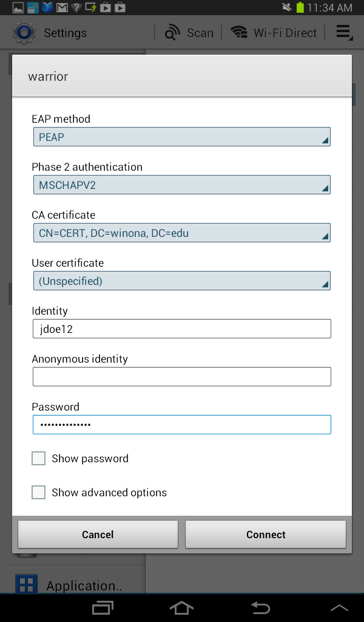Open the overflow menu icon
The width and height of the screenshot is (364, 622).
tap(344, 33)
